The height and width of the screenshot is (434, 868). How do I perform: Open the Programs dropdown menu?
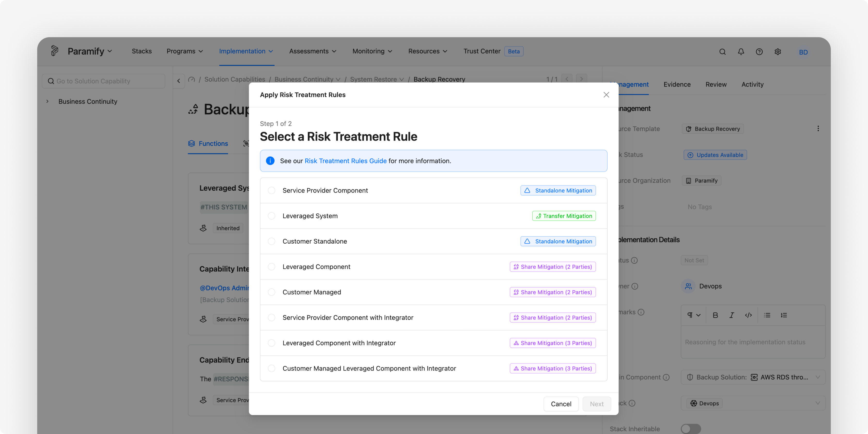tap(185, 51)
